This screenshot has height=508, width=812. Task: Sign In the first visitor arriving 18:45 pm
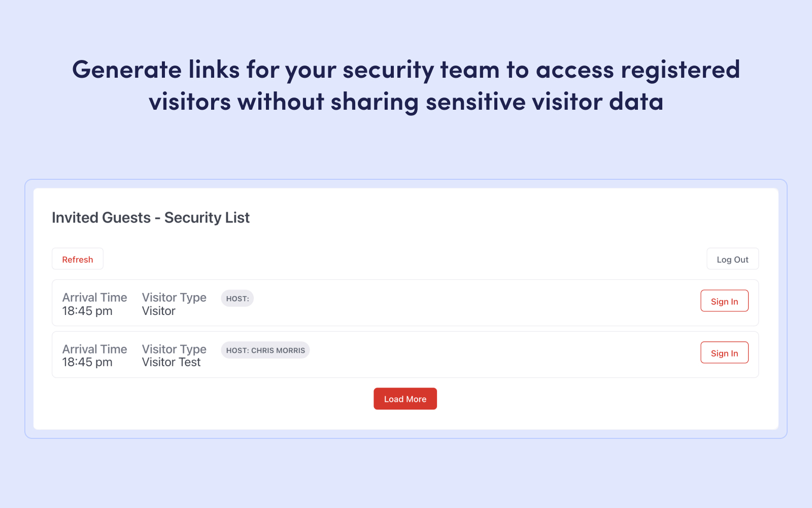[724, 301]
